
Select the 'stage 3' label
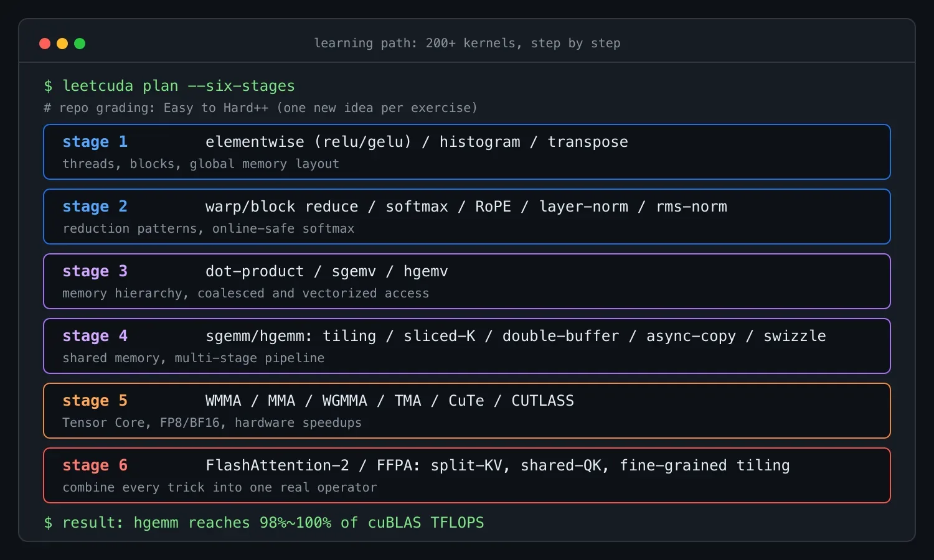(x=95, y=271)
